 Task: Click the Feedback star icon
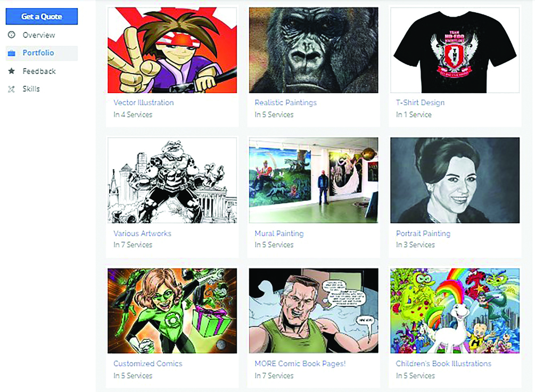coord(12,71)
